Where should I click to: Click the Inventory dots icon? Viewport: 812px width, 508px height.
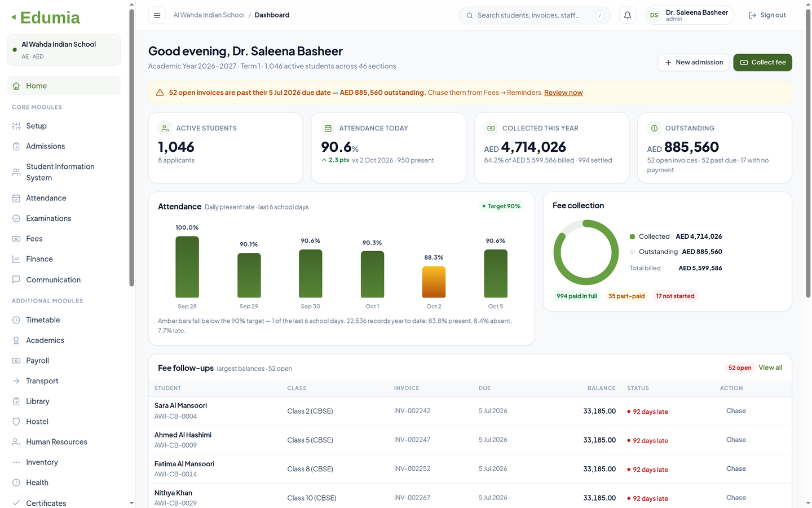tap(16, 462)
